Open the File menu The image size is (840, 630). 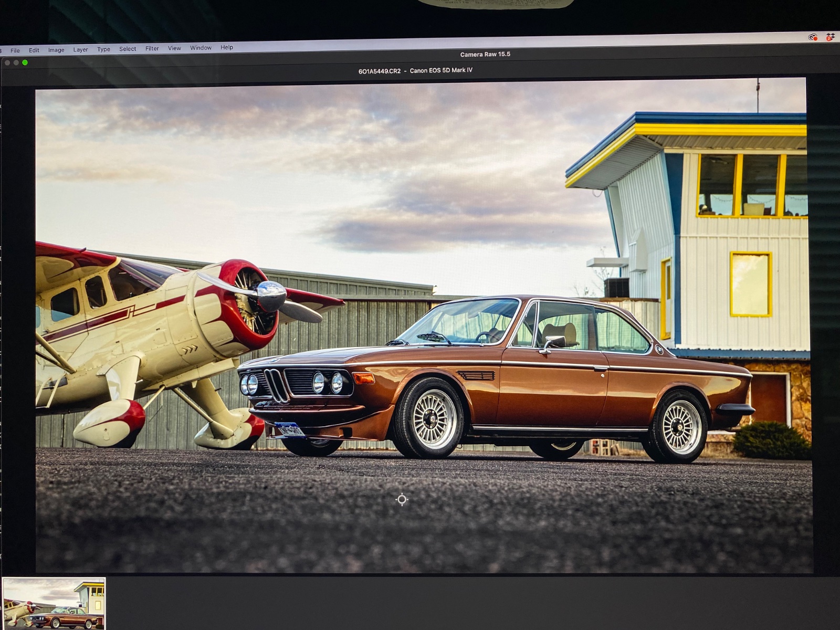[x=15, y=50]
